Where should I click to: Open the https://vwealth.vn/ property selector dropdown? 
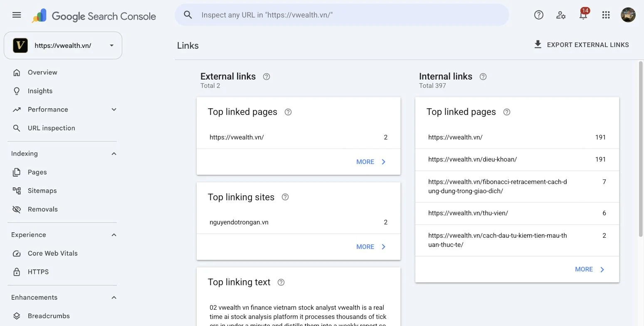(63, 45)
